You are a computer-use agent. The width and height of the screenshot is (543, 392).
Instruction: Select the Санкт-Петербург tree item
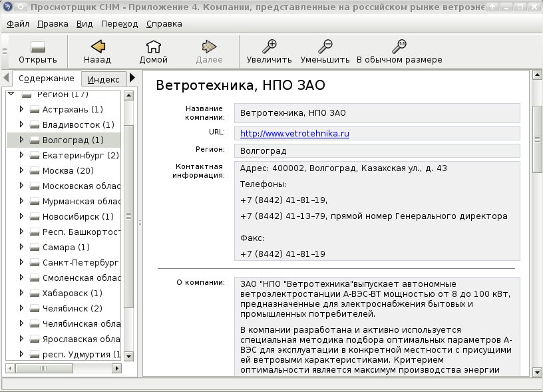81,262
